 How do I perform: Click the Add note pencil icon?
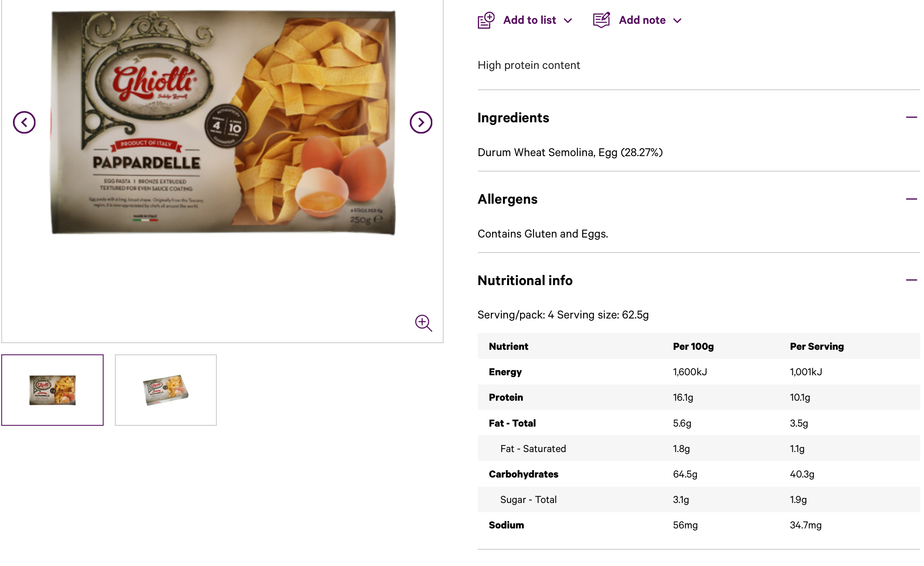pos(602,20)
